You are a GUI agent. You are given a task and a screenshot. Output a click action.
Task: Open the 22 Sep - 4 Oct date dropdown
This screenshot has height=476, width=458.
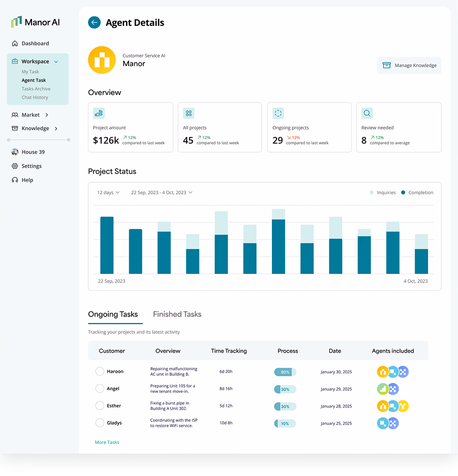[x=163, y=193]
